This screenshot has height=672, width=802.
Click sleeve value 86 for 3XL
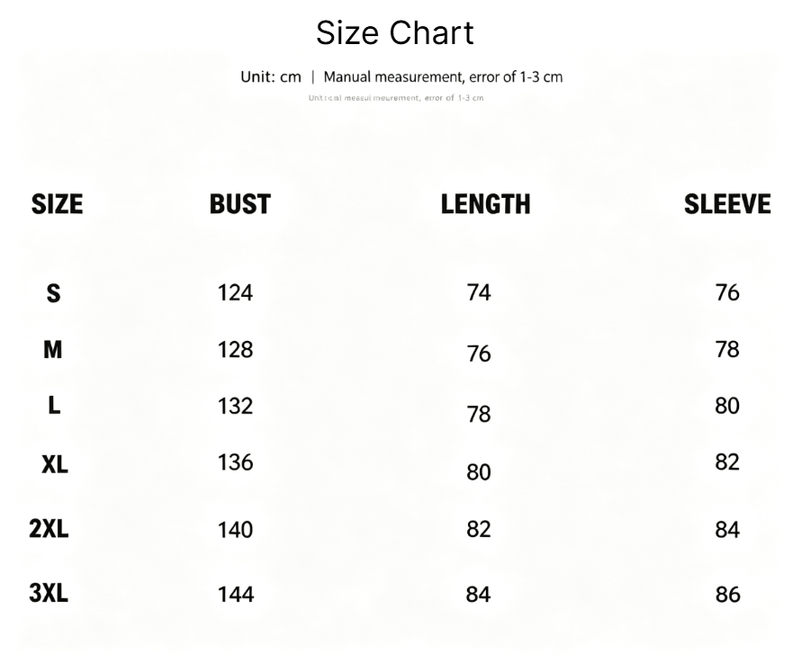728,595
